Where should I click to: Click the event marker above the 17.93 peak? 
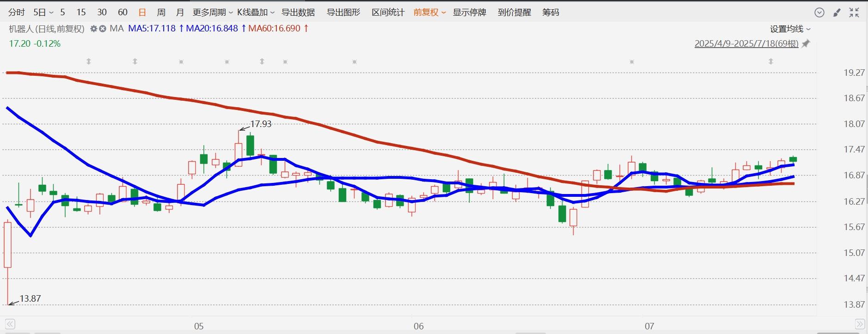262,61
